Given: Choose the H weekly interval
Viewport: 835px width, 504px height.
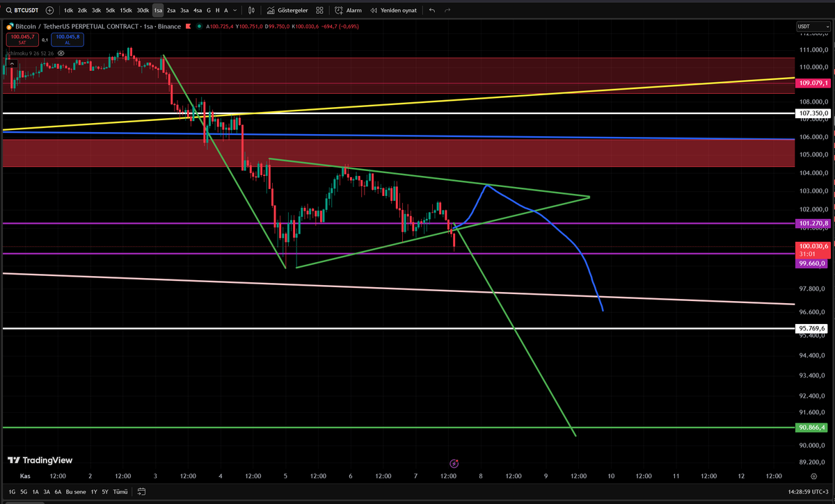Looking at the screenshot, I should (218, 10).
